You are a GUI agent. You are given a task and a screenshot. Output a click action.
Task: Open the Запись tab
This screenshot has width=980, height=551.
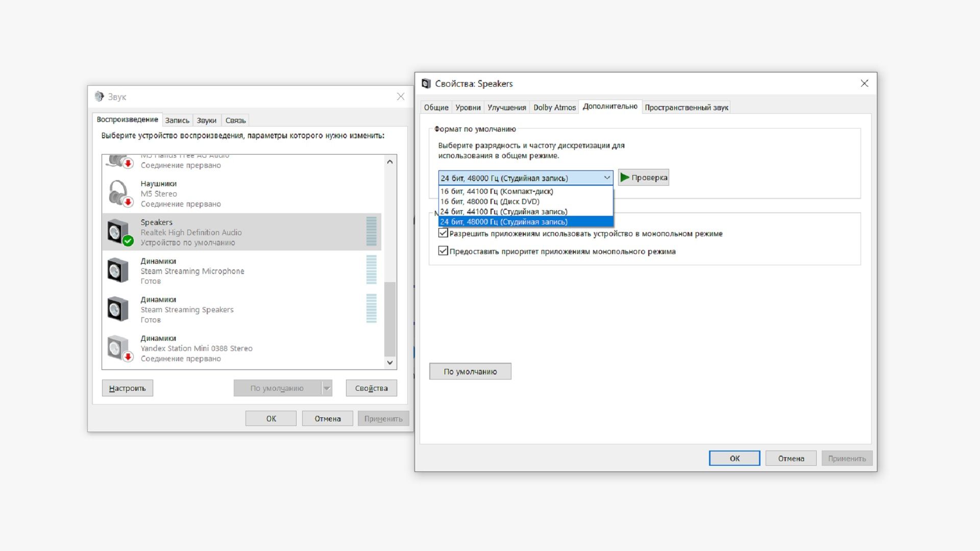(x=177, y=120)
